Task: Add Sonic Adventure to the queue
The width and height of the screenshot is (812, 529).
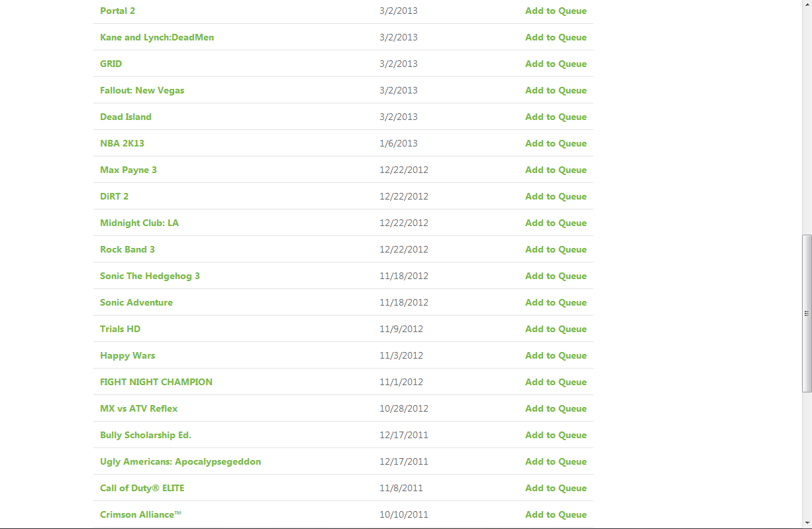Action: pos(556,302)
